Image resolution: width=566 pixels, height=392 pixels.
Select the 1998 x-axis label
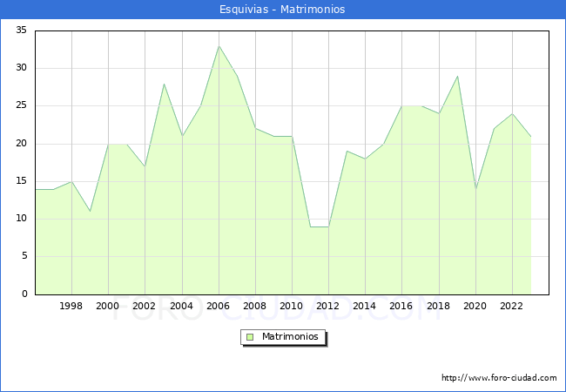pyautogui.click(x=71, y=306)
